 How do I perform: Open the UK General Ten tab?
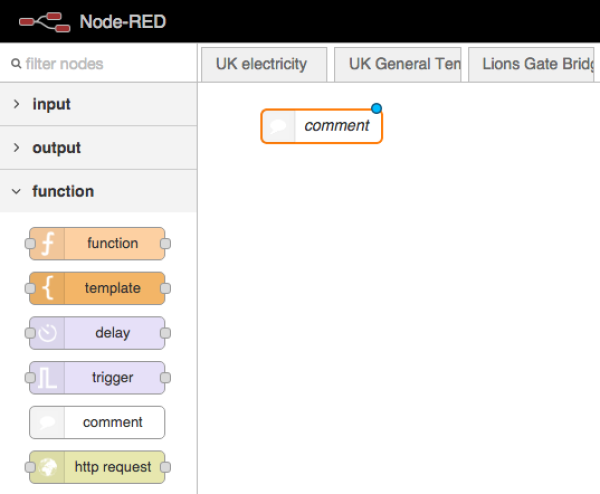pos(398,64)
